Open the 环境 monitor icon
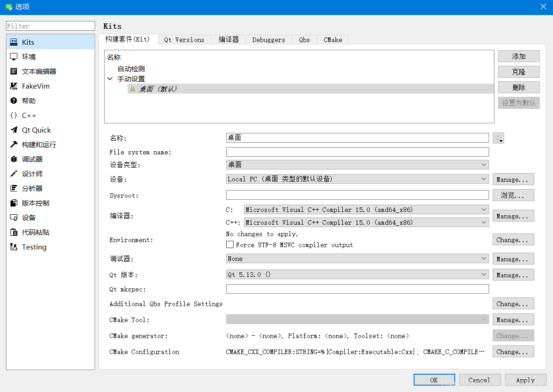This screenshot has width=553, height=392. coord(14,57)
